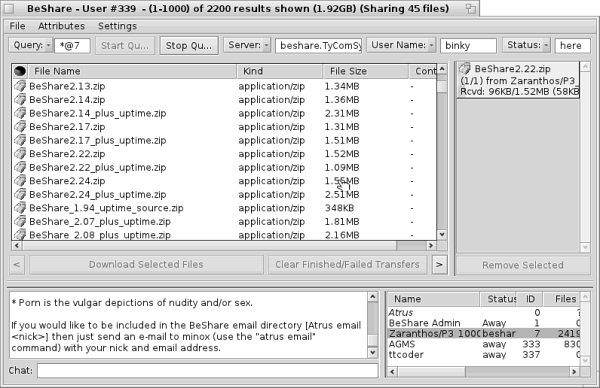Sort results by File Size column
600x388 pixels.
tap(365, 71)
